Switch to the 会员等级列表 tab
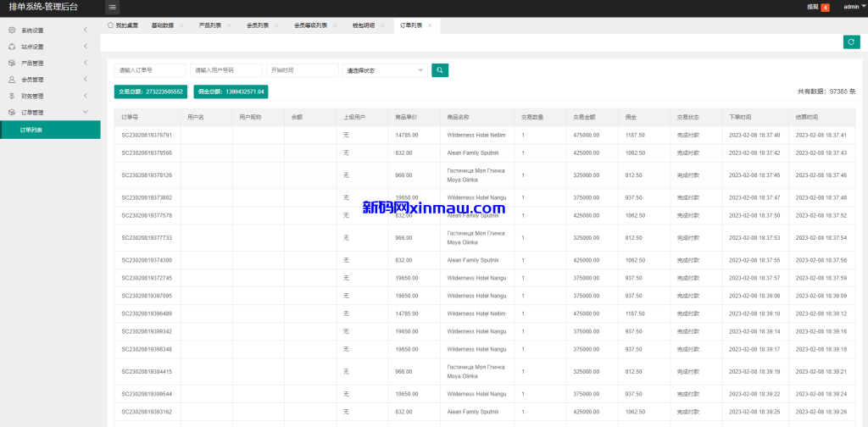 [x=309, y=25]
